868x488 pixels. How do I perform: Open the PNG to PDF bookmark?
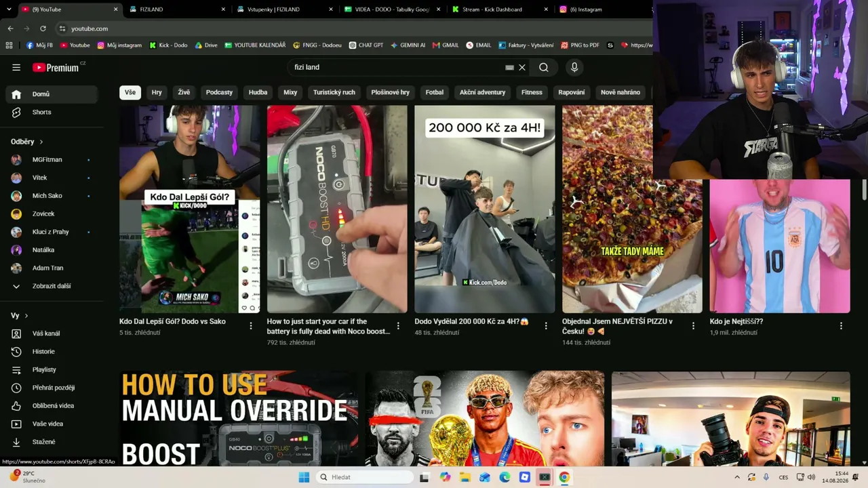[580, 45]
